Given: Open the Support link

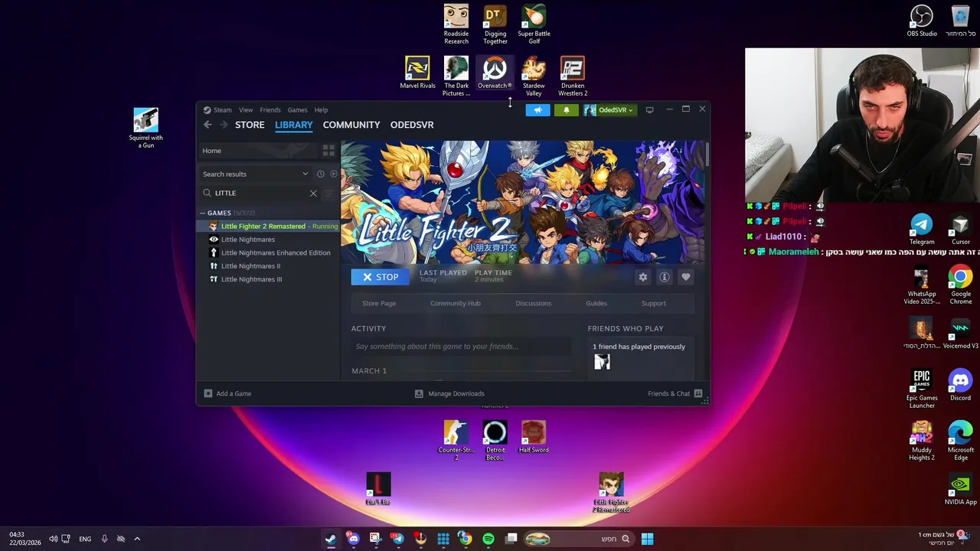Looking at the screenshot, I should tap(654, 303).
